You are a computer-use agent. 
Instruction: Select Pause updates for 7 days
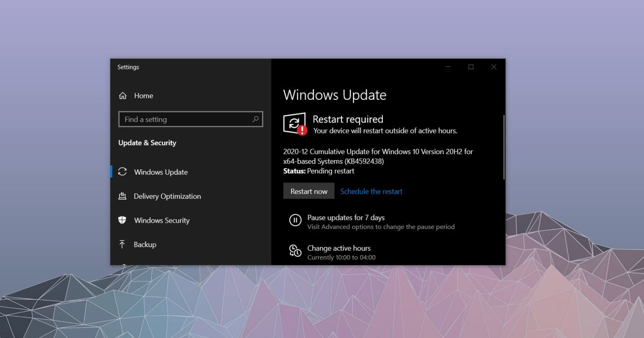click(x=345, y=218)
